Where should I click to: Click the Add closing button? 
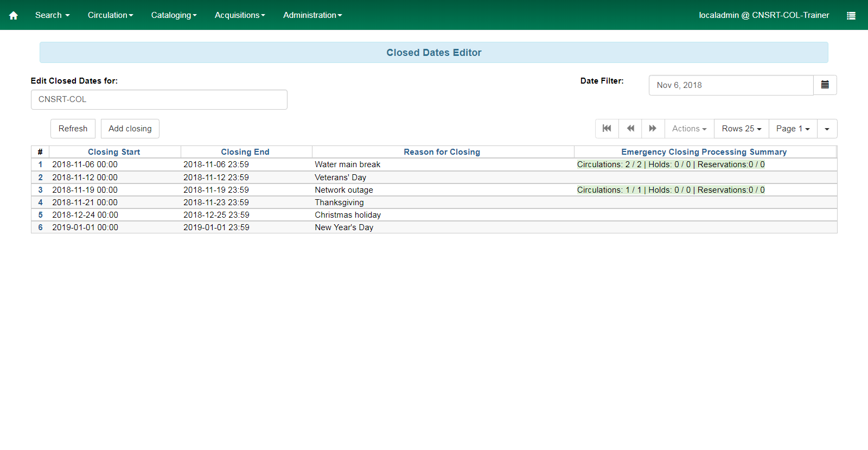[130, 129]
